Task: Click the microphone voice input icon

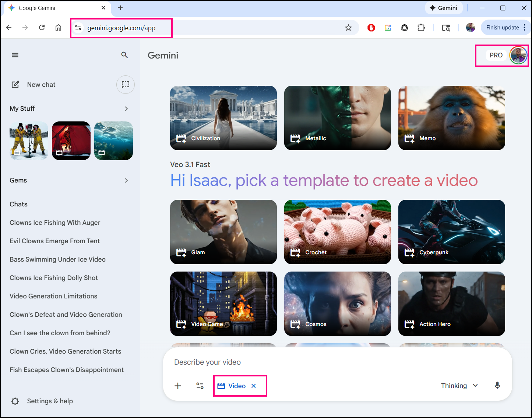Action: (x=497, y=385)
